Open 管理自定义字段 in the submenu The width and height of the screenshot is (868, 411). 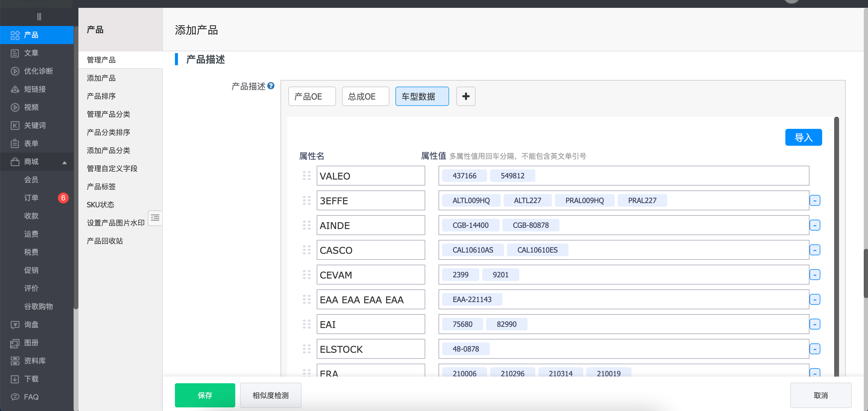[x=112, y=169]
